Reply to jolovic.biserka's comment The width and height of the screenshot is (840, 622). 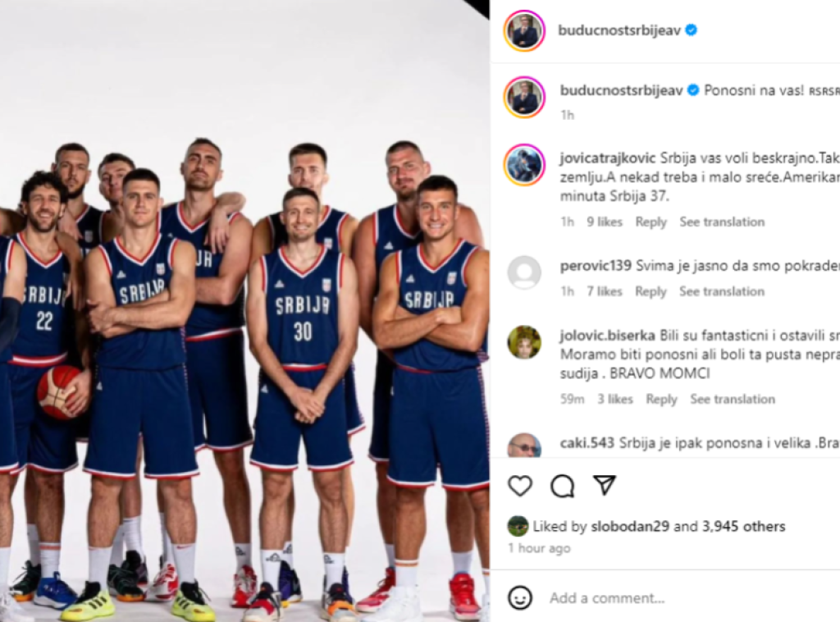click(x=662, y=399)
